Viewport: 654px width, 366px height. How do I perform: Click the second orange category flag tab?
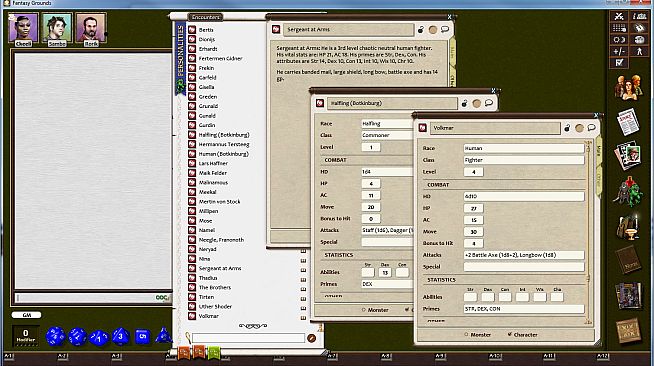point(199,352)
